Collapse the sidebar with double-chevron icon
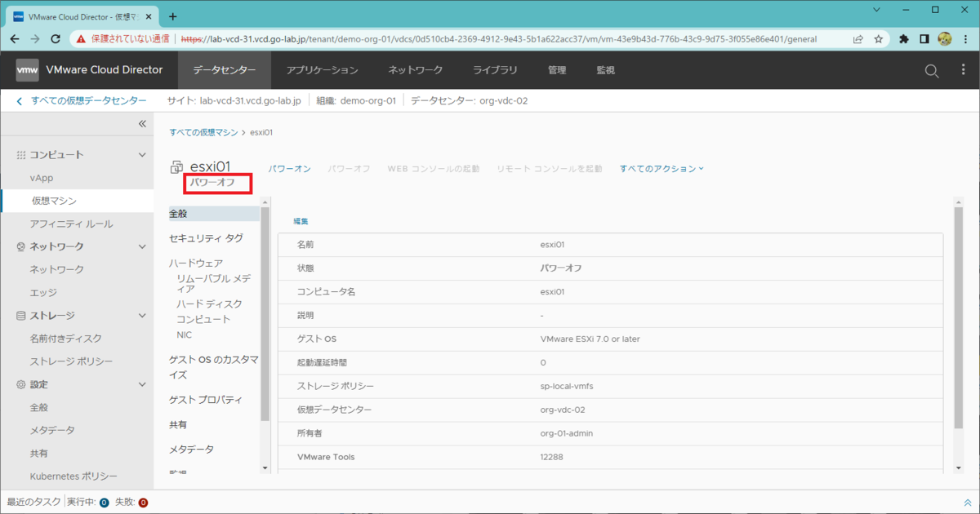This screenshot has height=514, width=980. 141,124
